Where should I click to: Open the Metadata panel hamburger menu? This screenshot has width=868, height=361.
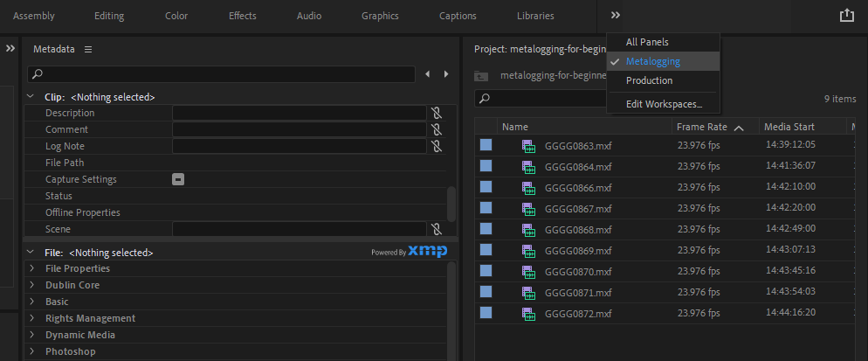88,49
